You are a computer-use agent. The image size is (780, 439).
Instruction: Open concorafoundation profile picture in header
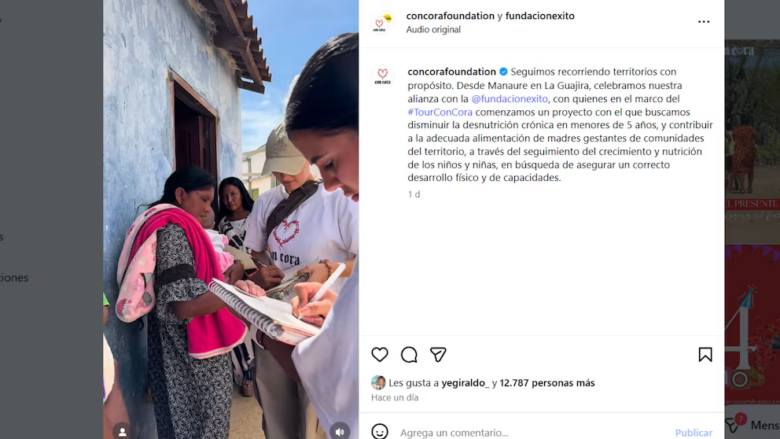pos(383,22)
